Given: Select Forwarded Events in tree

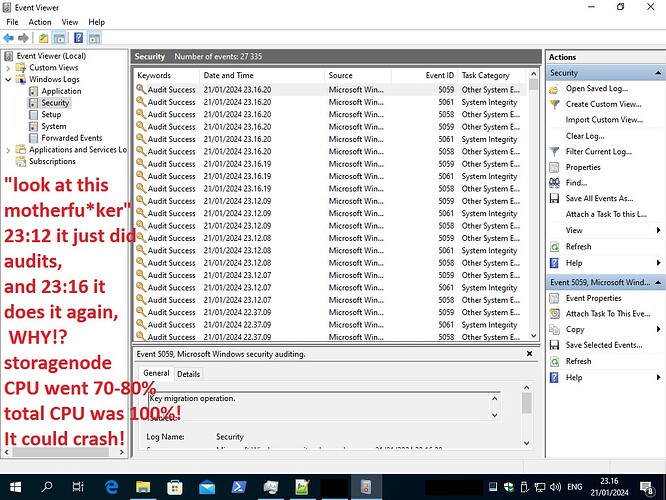Looking at the screenshot, I should point(71,138).
